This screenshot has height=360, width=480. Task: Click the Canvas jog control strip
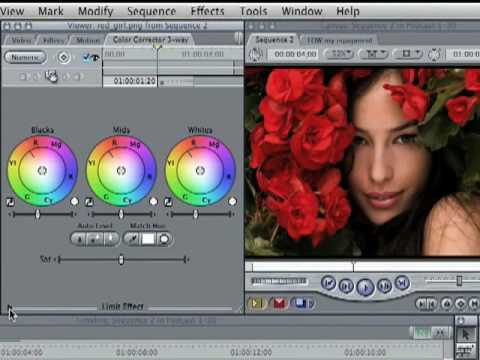coord(279,281)
